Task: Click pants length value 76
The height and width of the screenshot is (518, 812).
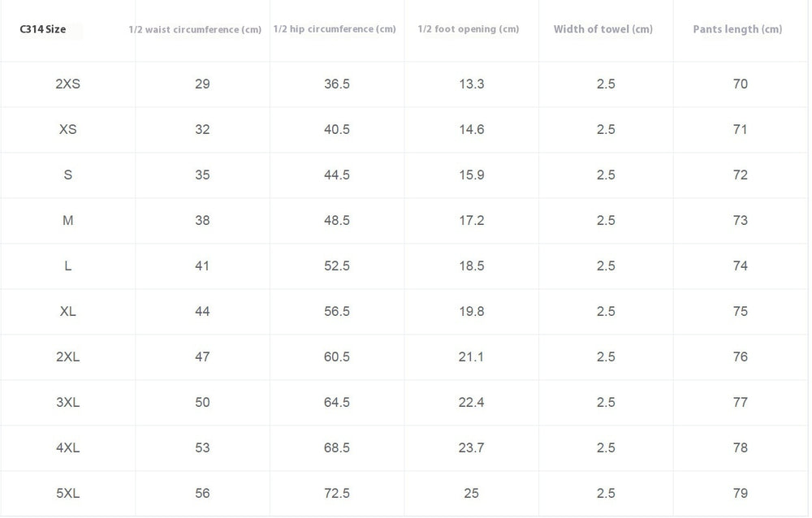Action: pos(741,357)
